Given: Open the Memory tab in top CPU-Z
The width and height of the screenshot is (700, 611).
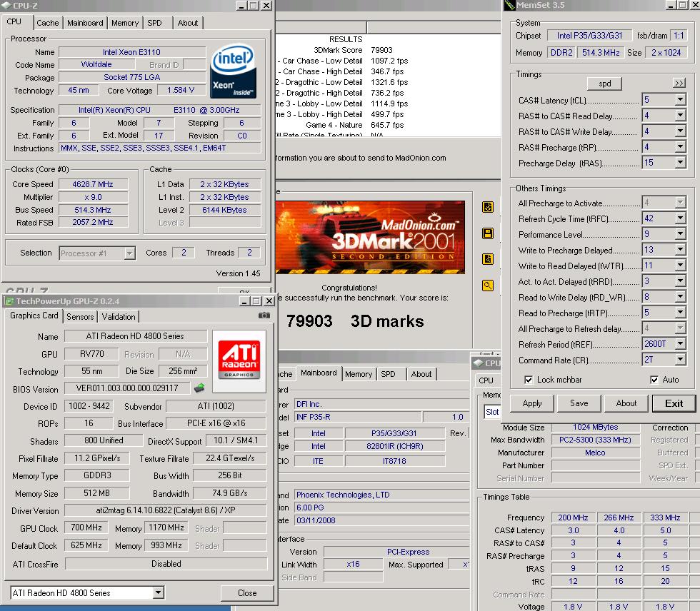Looking at the screenshot, I should pos(125,23).
